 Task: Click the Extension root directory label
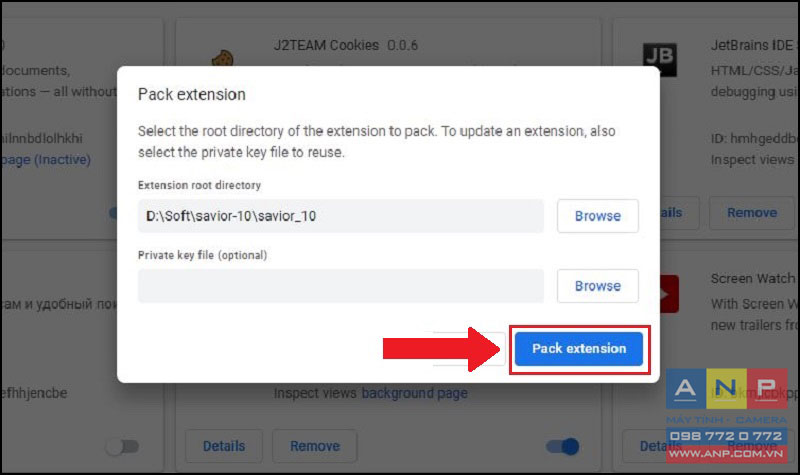click(199, 185)
